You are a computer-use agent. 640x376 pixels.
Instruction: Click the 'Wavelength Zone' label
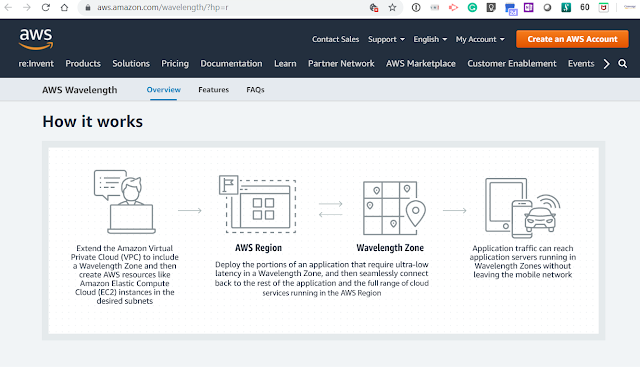(390, 248)
